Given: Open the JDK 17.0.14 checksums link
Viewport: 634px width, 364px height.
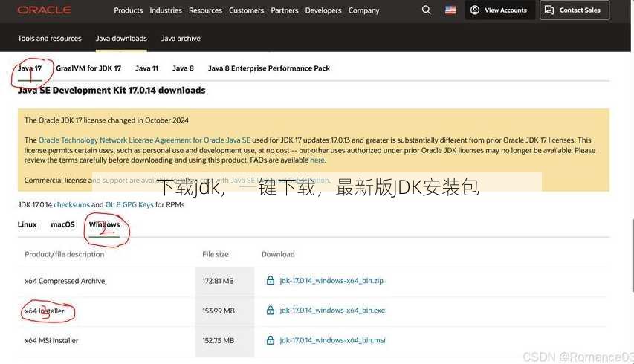Looking at the screenshot, I should tap(71, 204).
